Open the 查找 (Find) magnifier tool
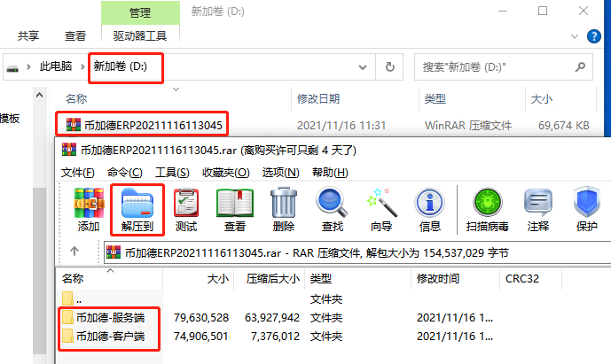The image size is (611, 364). pos(332,210)
